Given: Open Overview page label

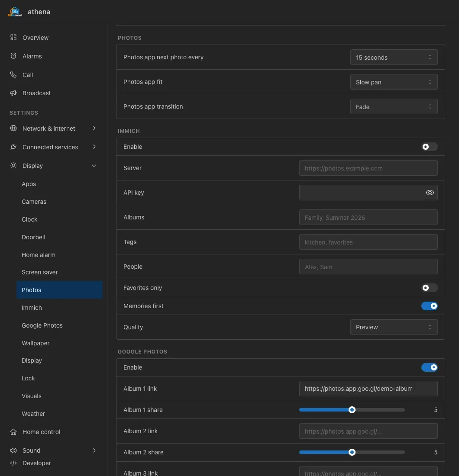Looking at the screenshot, I should tap(36, 38).
